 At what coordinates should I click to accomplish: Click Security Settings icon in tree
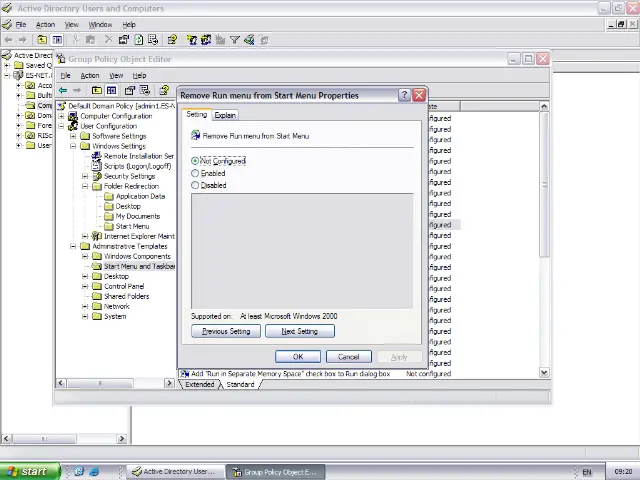[x=97, y=176]
